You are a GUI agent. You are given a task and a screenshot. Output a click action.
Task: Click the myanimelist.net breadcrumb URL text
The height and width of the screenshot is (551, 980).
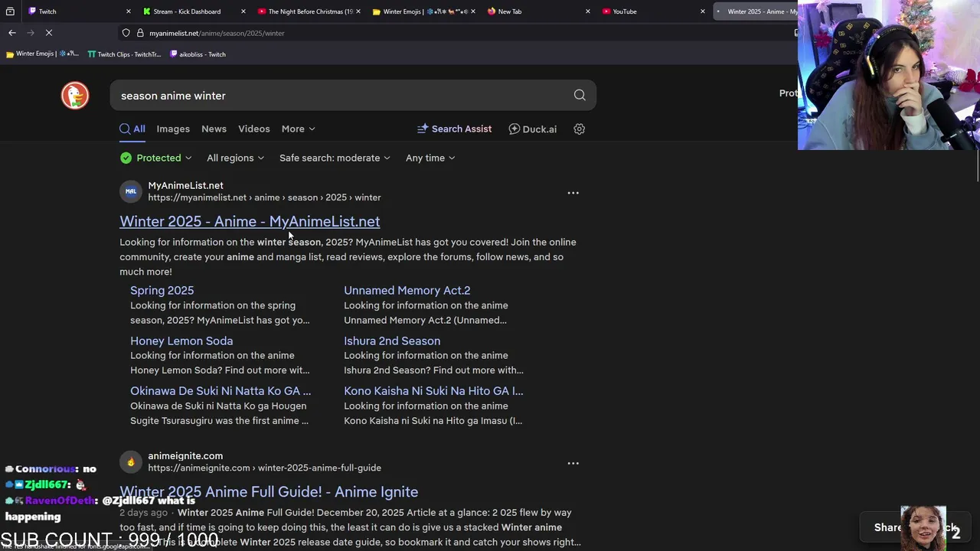264,197
